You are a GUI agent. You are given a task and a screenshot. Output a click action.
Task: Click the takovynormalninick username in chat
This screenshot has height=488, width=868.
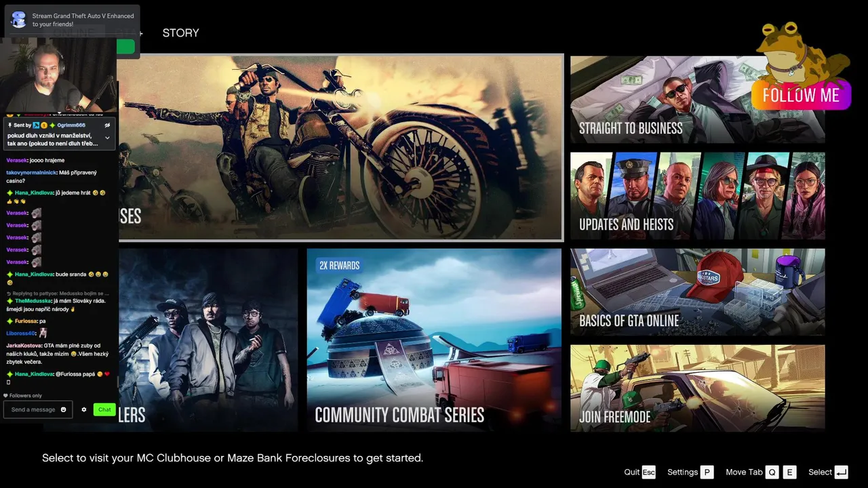pyautogui.click(x=31, y=173)
